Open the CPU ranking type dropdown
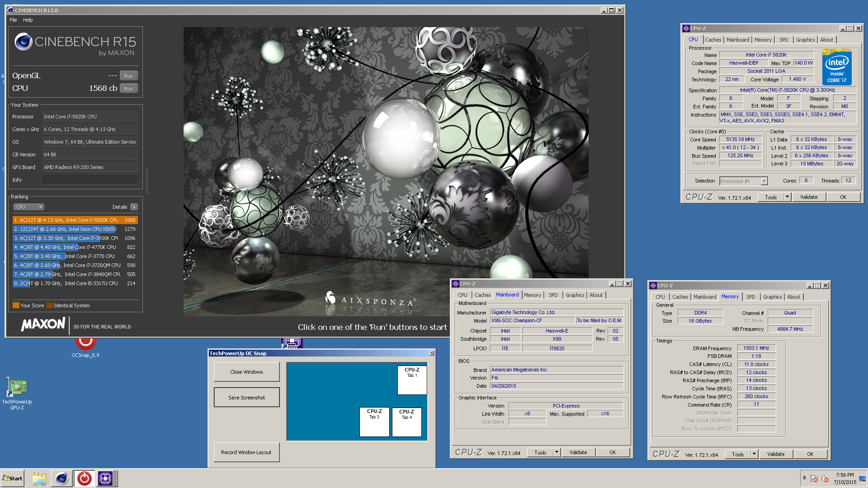This screenshot has height=488, width=868. (28, 207)
